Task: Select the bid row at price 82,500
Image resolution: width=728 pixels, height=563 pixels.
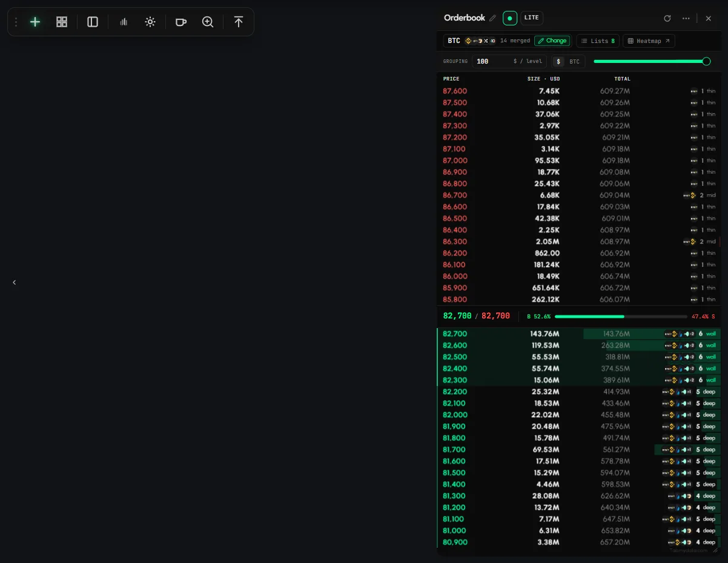Action: tap(579, 357)
